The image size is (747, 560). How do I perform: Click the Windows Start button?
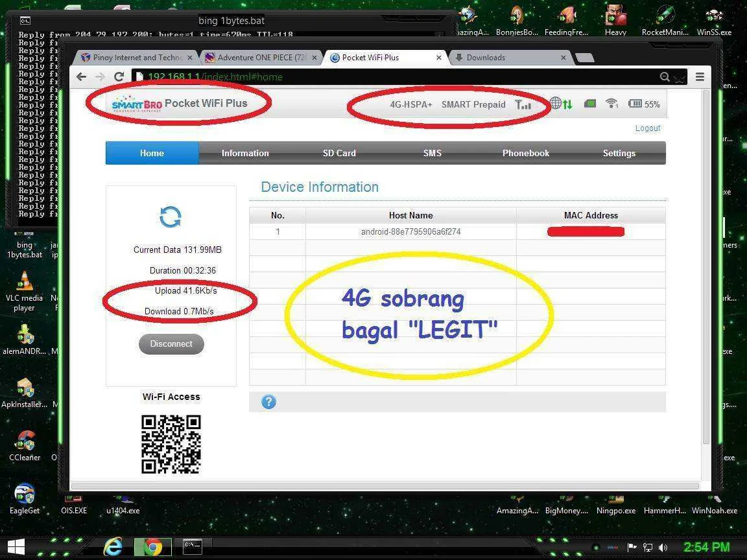click(16, 547)
